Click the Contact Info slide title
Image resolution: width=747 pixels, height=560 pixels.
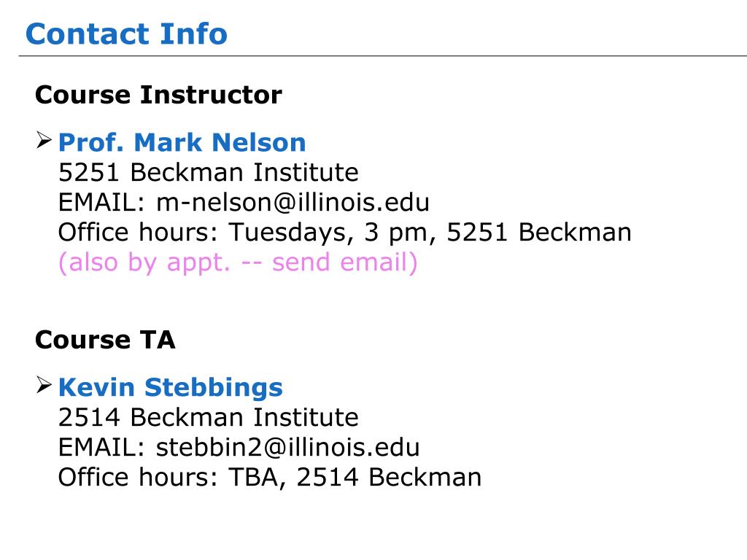click(127, 34)
